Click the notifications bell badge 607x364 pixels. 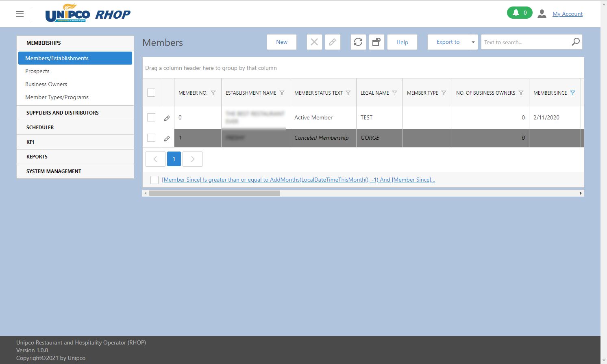tap(519, 13)
